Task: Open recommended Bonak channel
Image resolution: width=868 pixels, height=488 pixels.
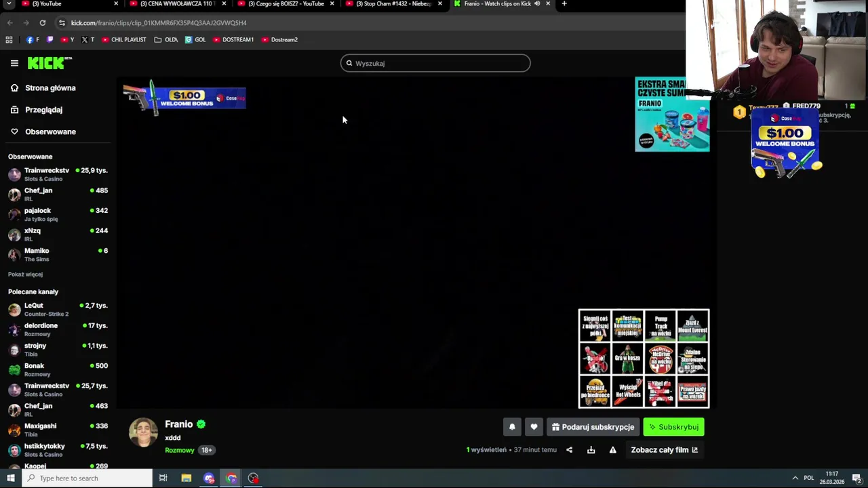Action: (58, 369)
